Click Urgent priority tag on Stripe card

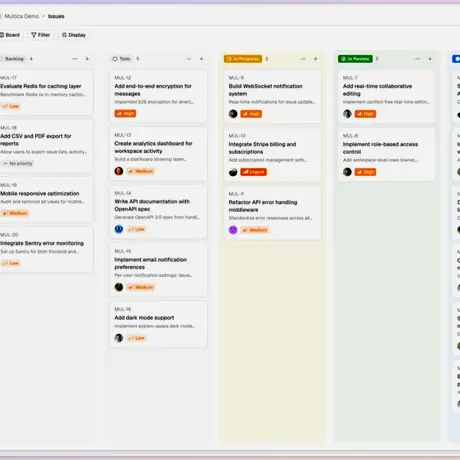point(254,172)
